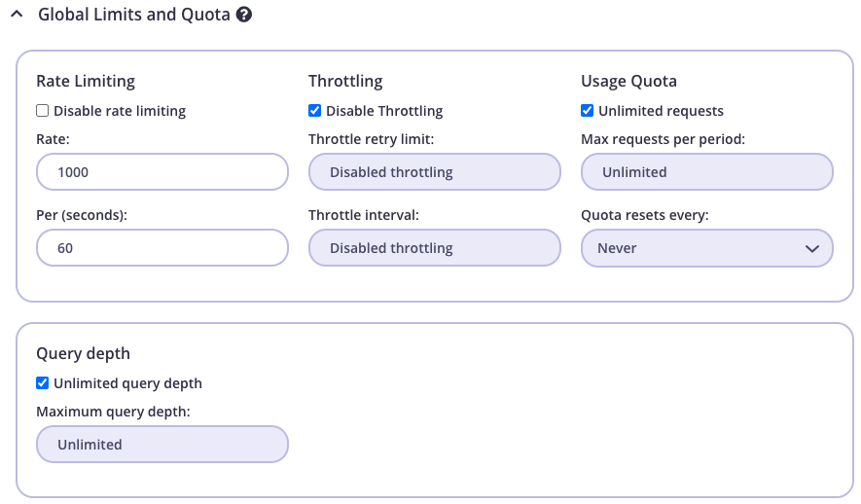
Task: Click the "Rate:" field label
Action: (x=54, y=139)
